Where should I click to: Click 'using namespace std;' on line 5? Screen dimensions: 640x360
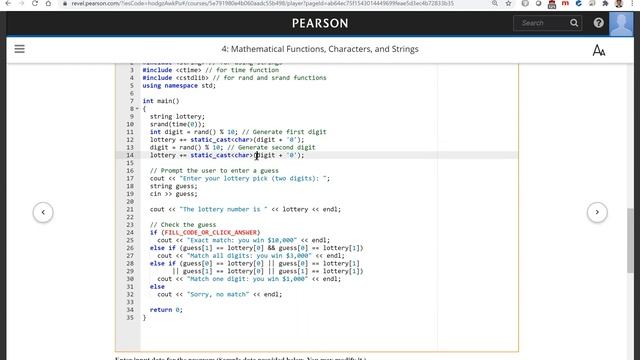[179, 86]
